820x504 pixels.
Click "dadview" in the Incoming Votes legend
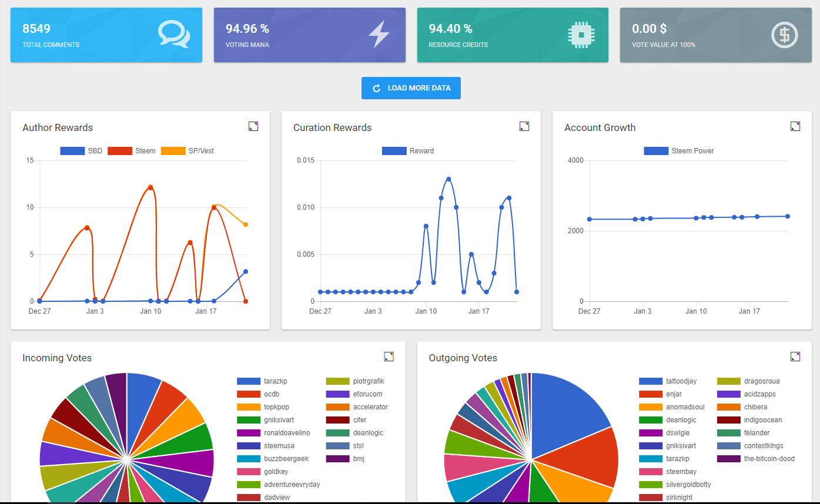tap(277, 498)
